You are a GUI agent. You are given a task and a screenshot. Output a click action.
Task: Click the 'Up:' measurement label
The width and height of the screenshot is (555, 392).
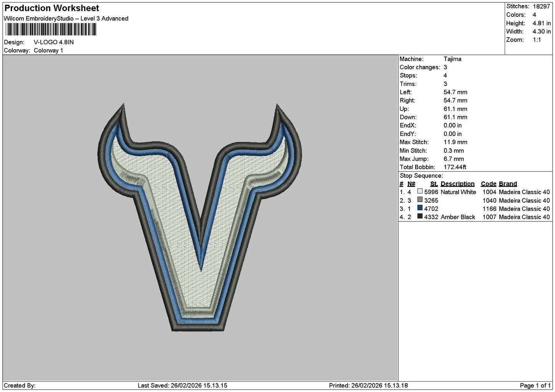click(404, 109)
